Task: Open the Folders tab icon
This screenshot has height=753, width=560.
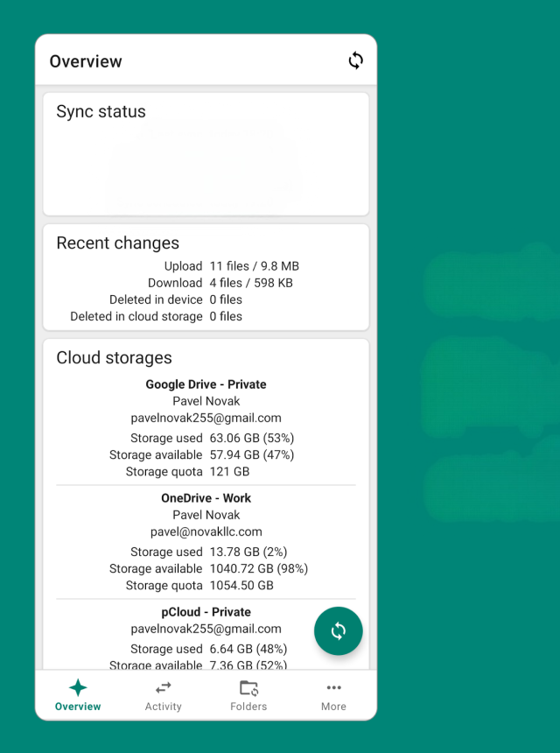Action: point(248,687)
